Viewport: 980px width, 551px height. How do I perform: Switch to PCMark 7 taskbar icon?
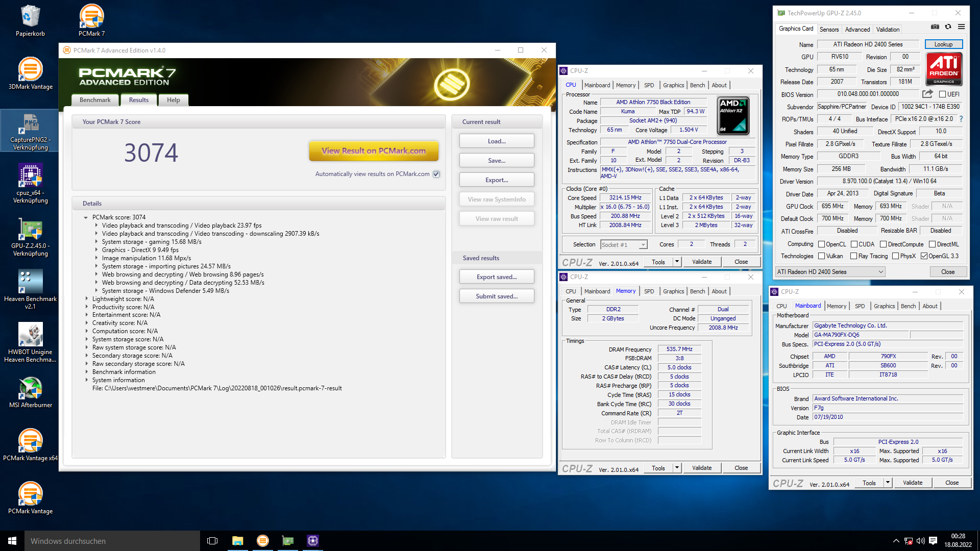point(263,541)
